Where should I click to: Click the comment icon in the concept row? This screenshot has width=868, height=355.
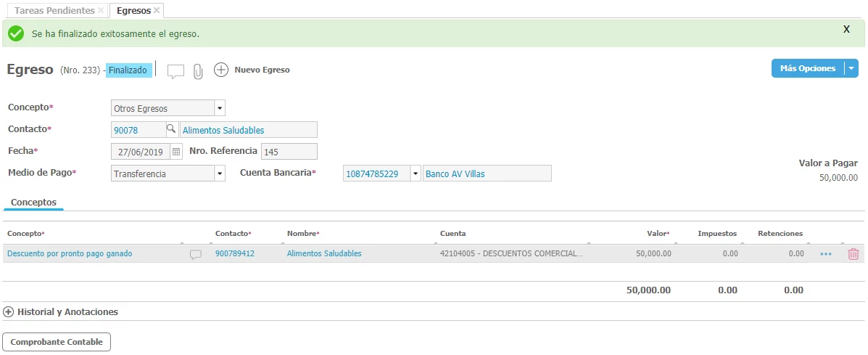[195, 254]
